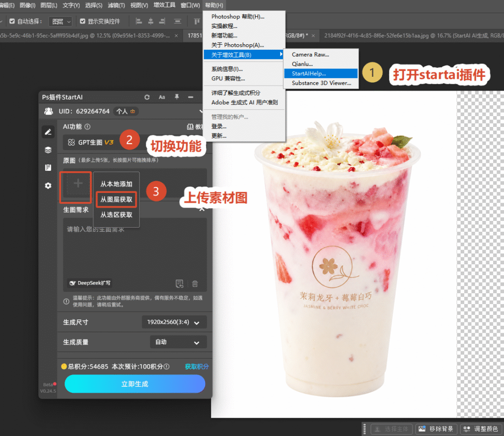Open the saved records sidebar icon

(48, 167)
